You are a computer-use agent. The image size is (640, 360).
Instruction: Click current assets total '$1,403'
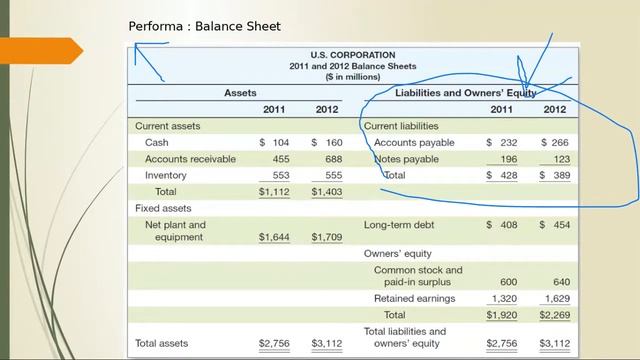click(x=327, y=192)
